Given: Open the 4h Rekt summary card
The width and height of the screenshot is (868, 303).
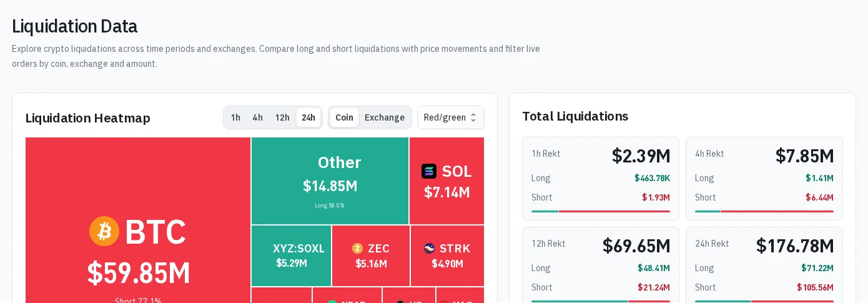Looking at the screenshot, I should pyautogui.click(x=764, y=179).
